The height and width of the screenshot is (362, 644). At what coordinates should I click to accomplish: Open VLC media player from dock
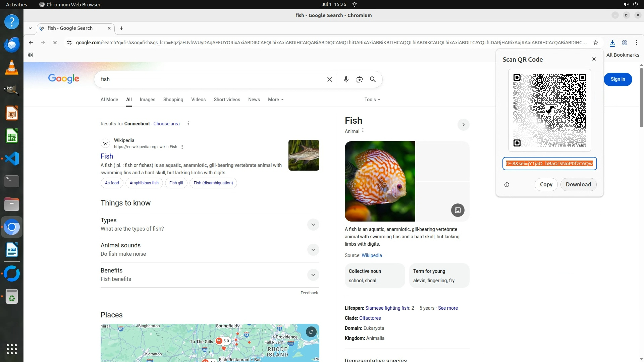point(12,67)
